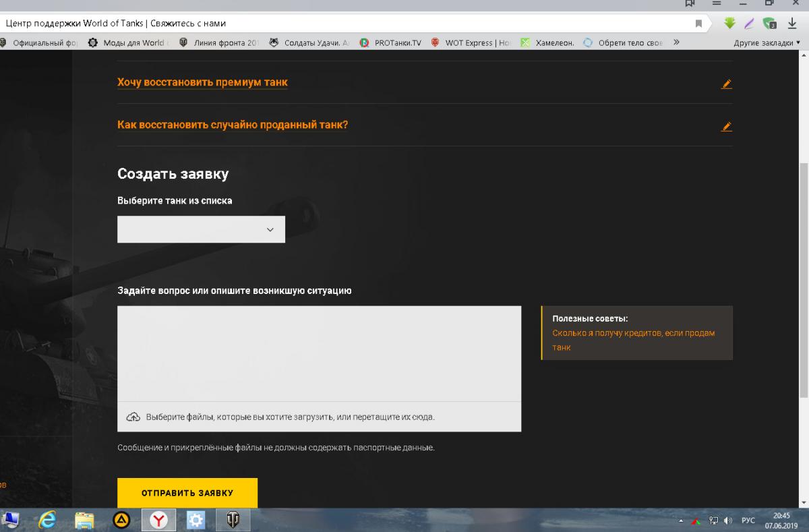Open File Explorer folder on taskbar
Image resolution: width=809 pixels, height=532 pixels.
click(x=84, y=520)
